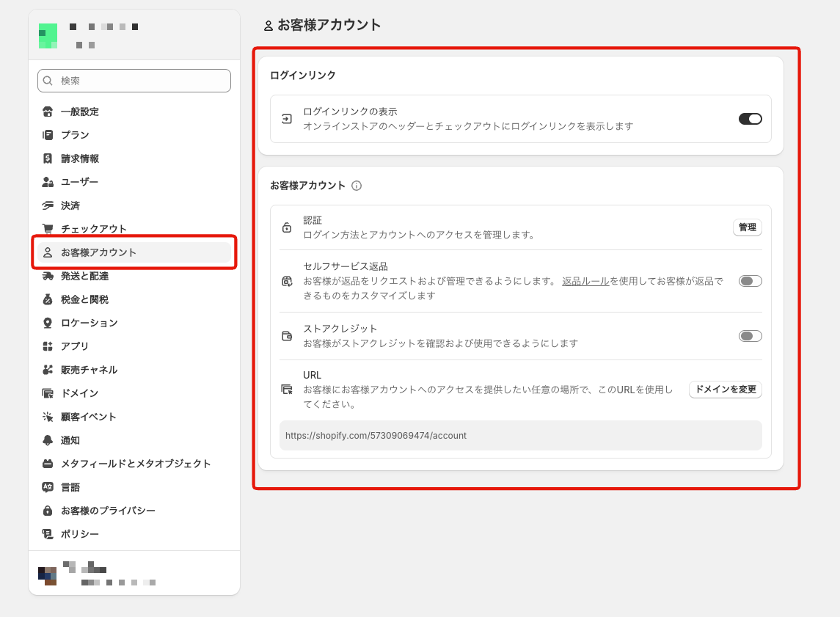
Task: Click the チェックアウト cart icon
Action: click(48, 228)
